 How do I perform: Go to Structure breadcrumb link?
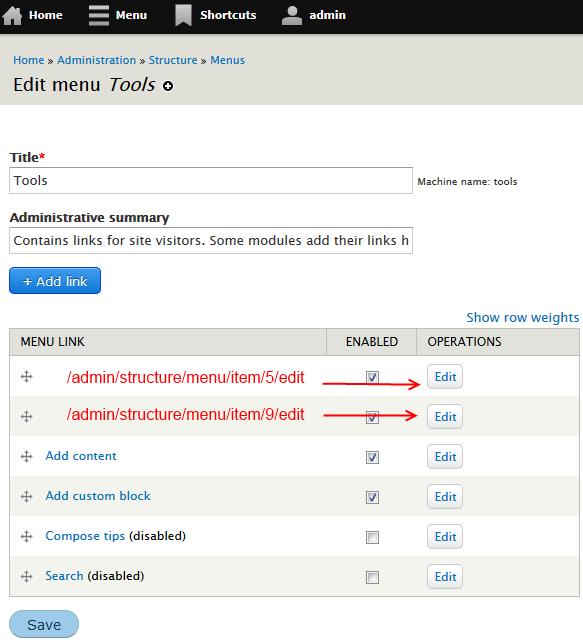pos(173,60)
